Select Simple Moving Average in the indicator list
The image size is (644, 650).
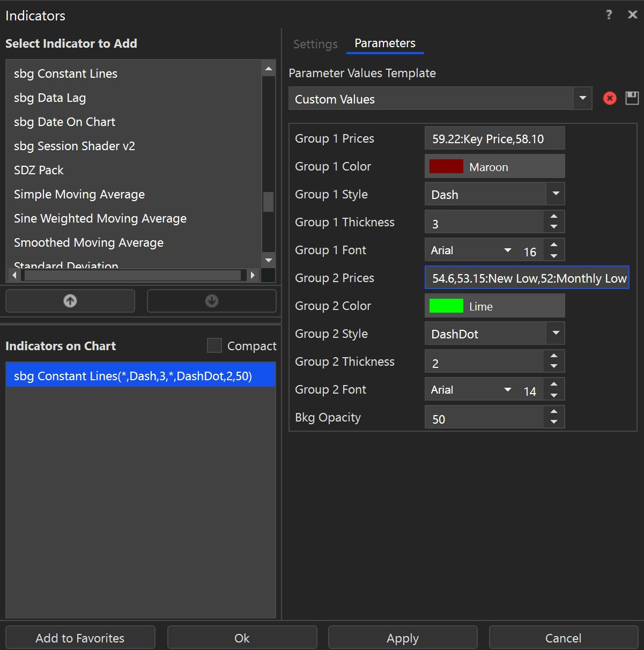pyautogui.click(x=79, y=194)
